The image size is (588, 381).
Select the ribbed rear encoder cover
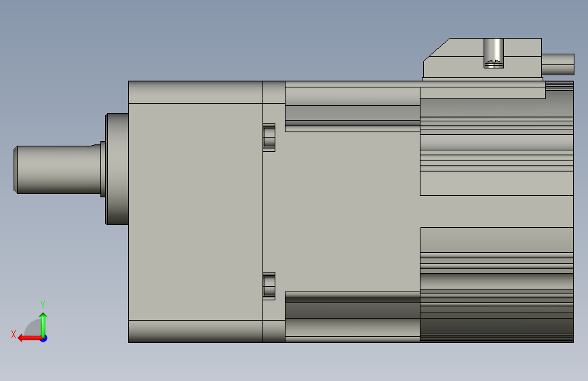coord(496,212)
